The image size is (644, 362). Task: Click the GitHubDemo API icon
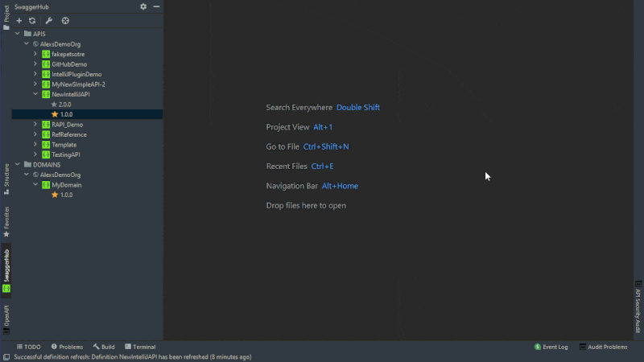[x=46, y=64]
